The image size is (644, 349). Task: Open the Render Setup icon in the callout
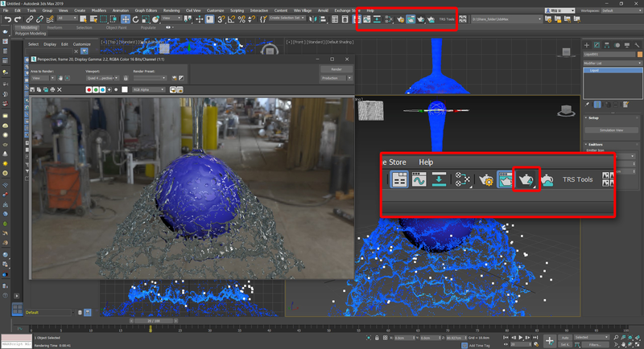coord(486,179)
